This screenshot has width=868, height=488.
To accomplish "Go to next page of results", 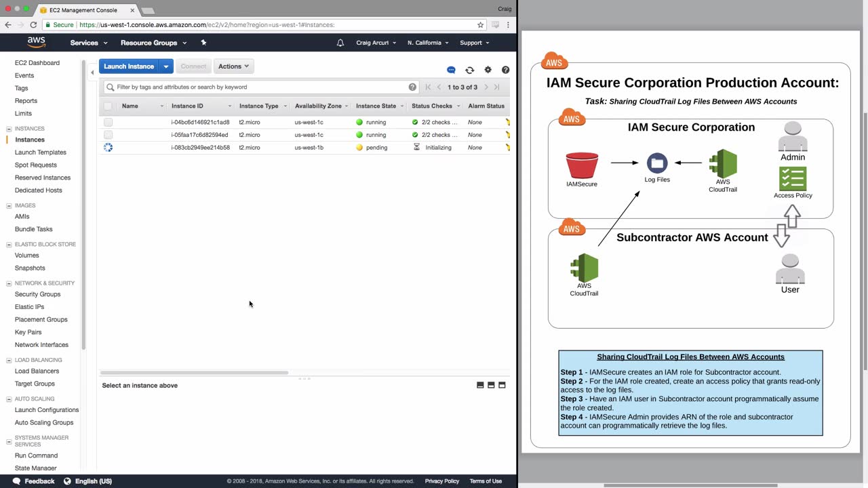I will (x=486, y=87).
